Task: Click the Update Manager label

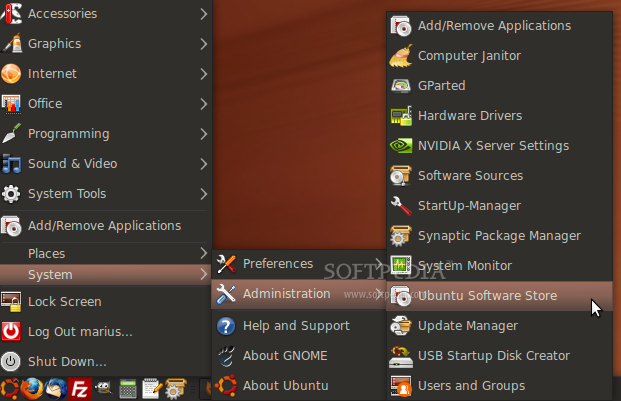Action: (468, 326)
